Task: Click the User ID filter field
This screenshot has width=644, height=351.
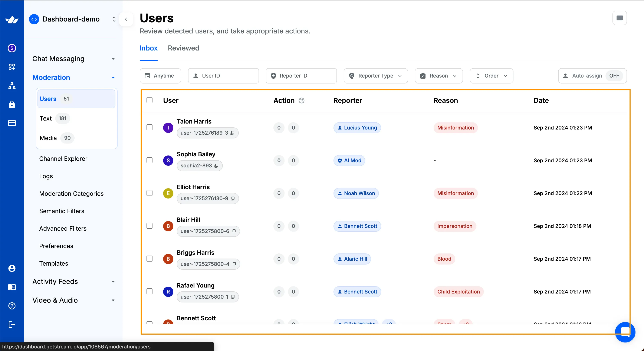Action: pyautogui.click(x=223, y=76)
